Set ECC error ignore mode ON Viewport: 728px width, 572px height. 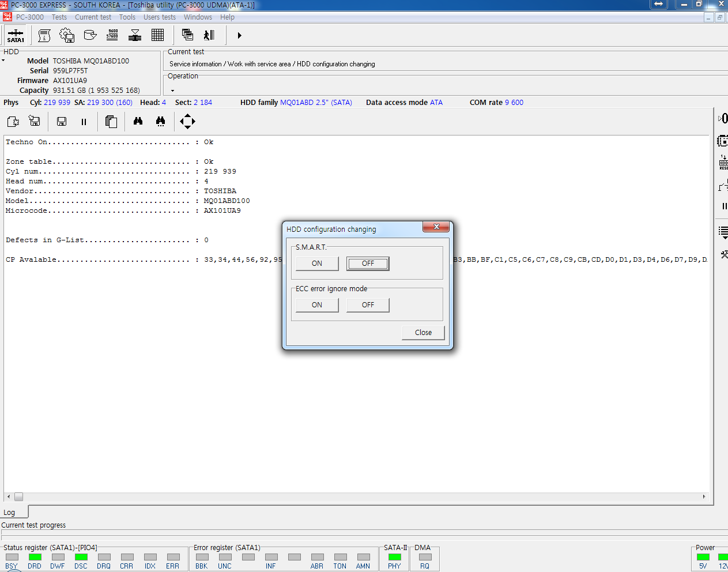317,305
